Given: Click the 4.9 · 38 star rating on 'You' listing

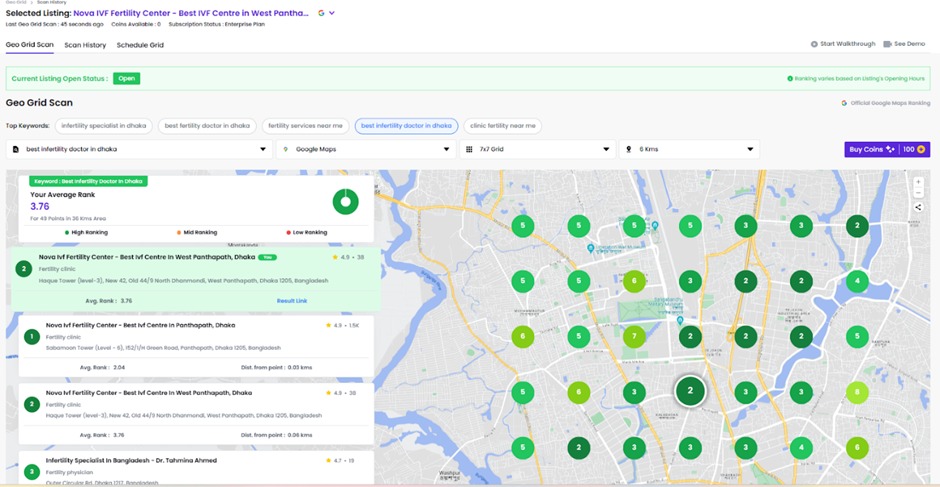Looking at the screenshot, I should (348, 257).
